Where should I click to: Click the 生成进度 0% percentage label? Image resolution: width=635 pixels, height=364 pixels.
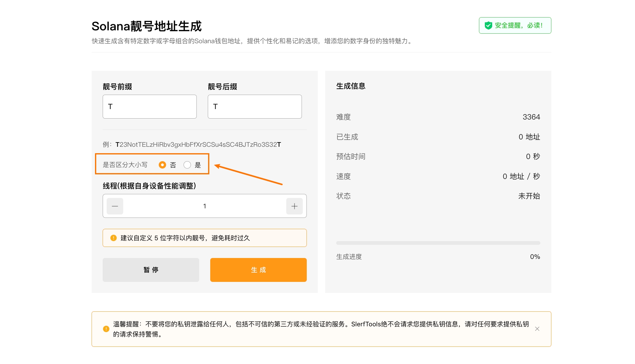(535, 257)
